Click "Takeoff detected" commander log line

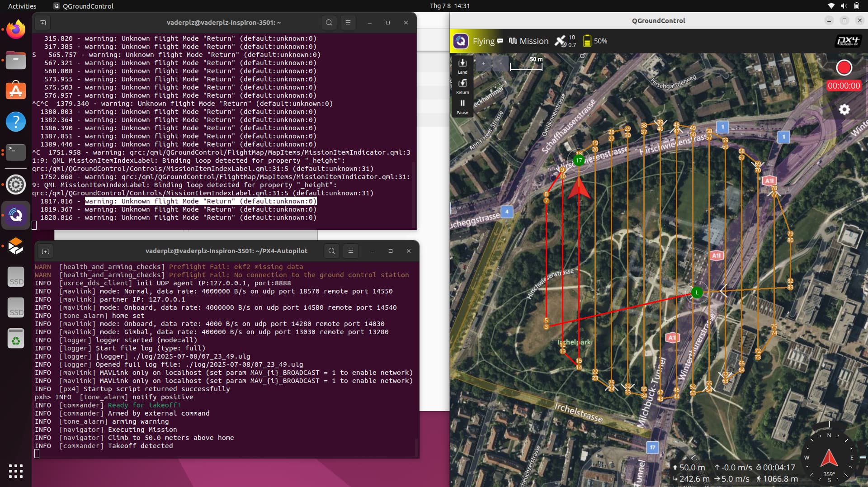(140, 446)
